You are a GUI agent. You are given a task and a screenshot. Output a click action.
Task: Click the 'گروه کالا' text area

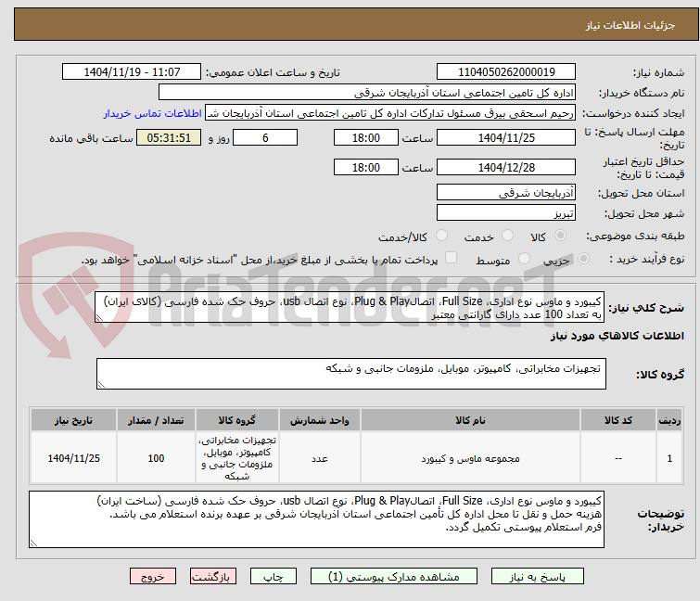pos(350,374)
